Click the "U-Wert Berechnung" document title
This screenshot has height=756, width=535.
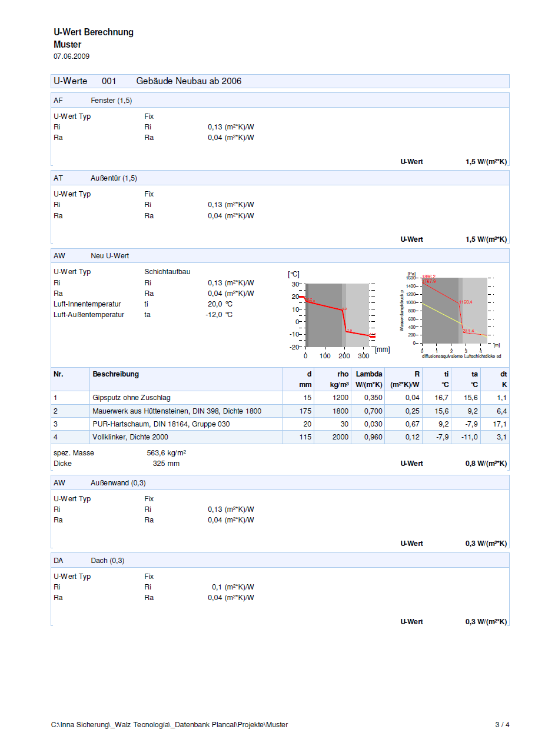(x=93, y=32)
